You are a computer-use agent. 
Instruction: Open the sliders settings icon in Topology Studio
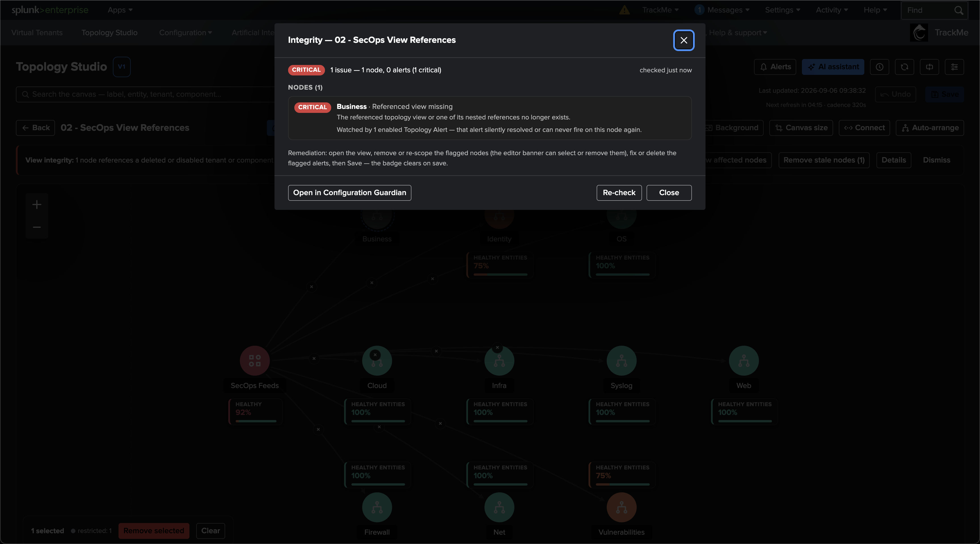pyautogui.click(x=954, y=67)
